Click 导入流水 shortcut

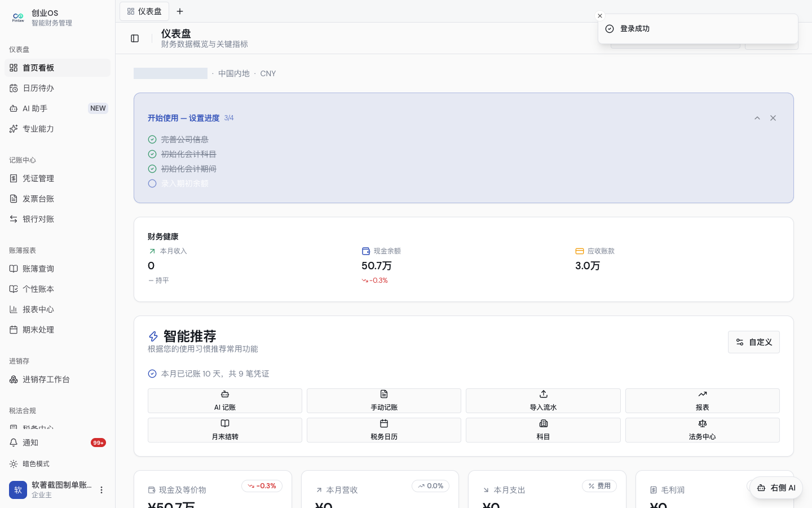click(x=543, y=401)
